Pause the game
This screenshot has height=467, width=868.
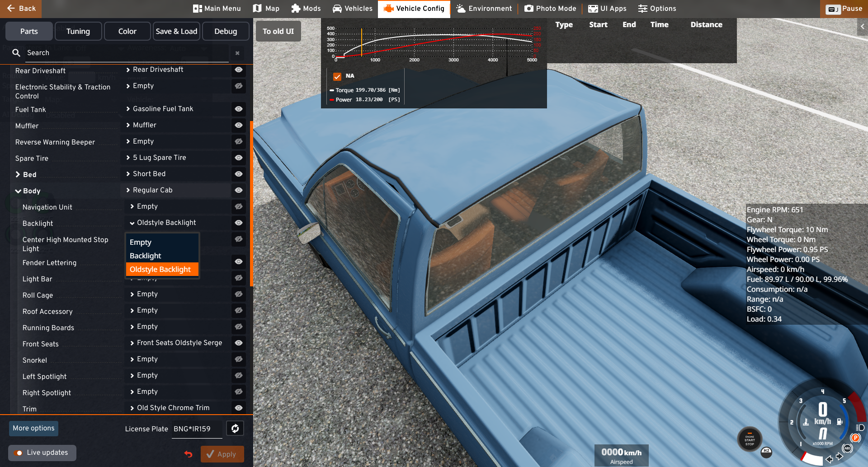tap(844, 9)
